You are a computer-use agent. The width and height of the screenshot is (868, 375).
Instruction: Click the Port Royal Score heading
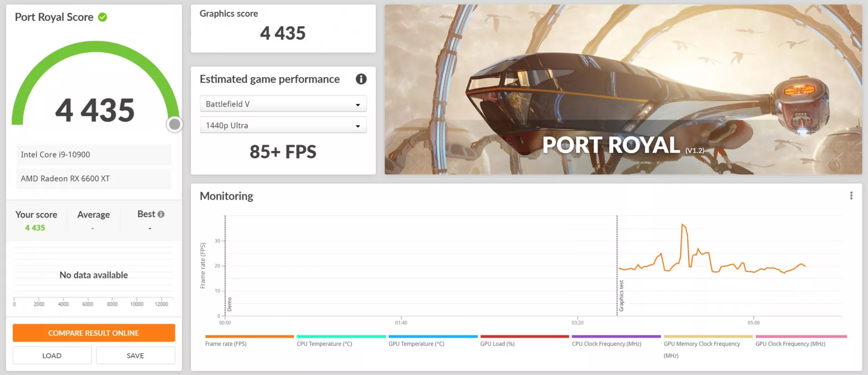coord(54,17)
